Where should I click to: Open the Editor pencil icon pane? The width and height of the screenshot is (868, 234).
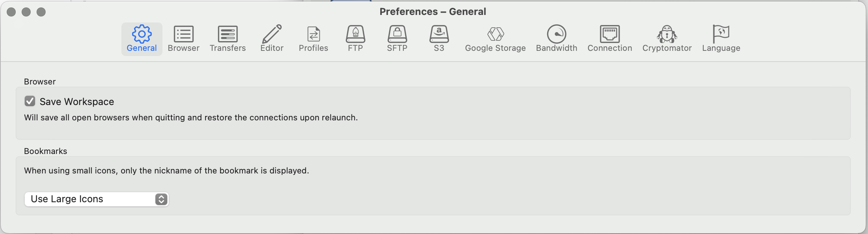(272, 34)
